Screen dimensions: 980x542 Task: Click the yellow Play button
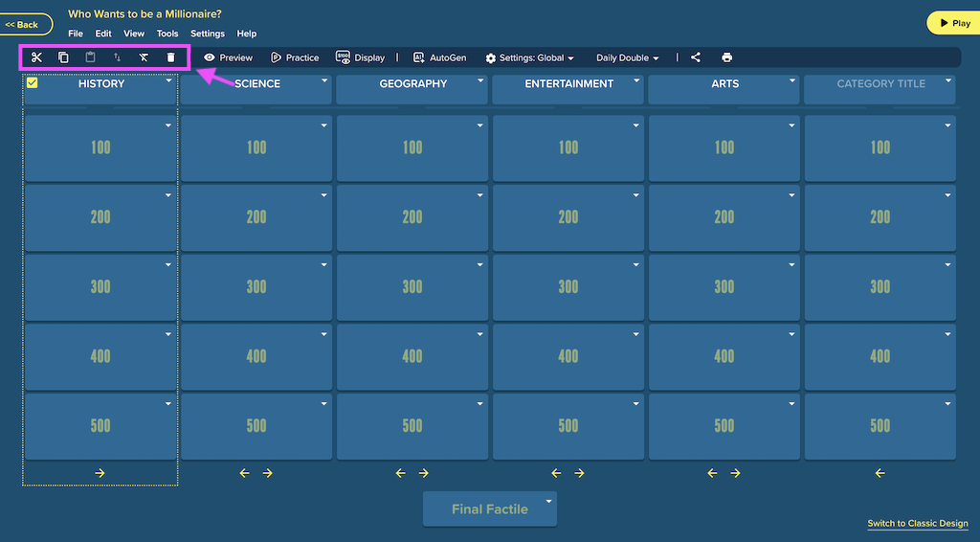point(954,23)
